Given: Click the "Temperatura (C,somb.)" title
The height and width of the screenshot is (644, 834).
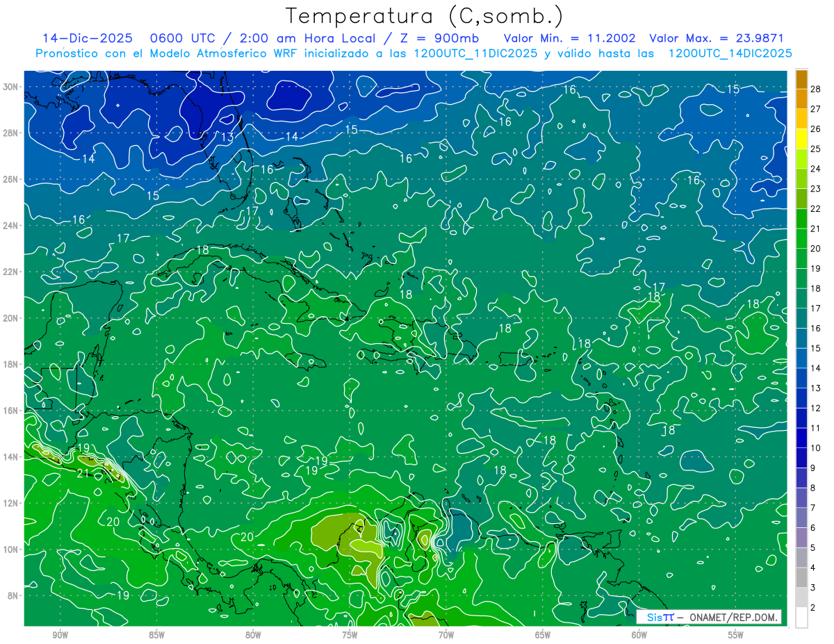Looking at the screenshot, I should click(x=424, y=16).
